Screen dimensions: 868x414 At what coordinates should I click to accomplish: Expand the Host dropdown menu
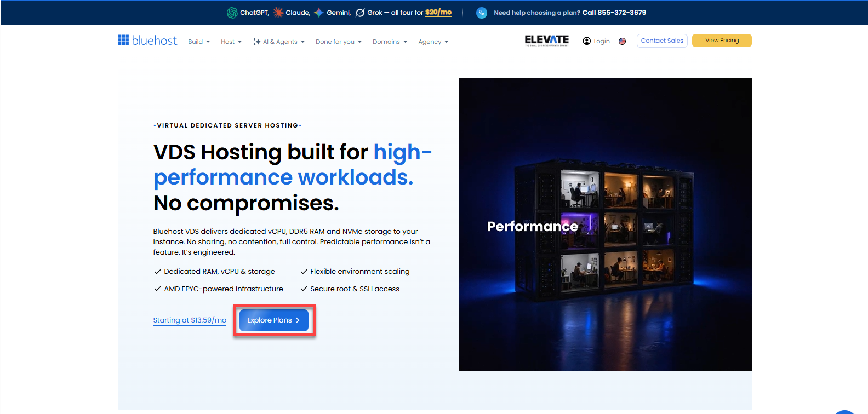[231, 42]
